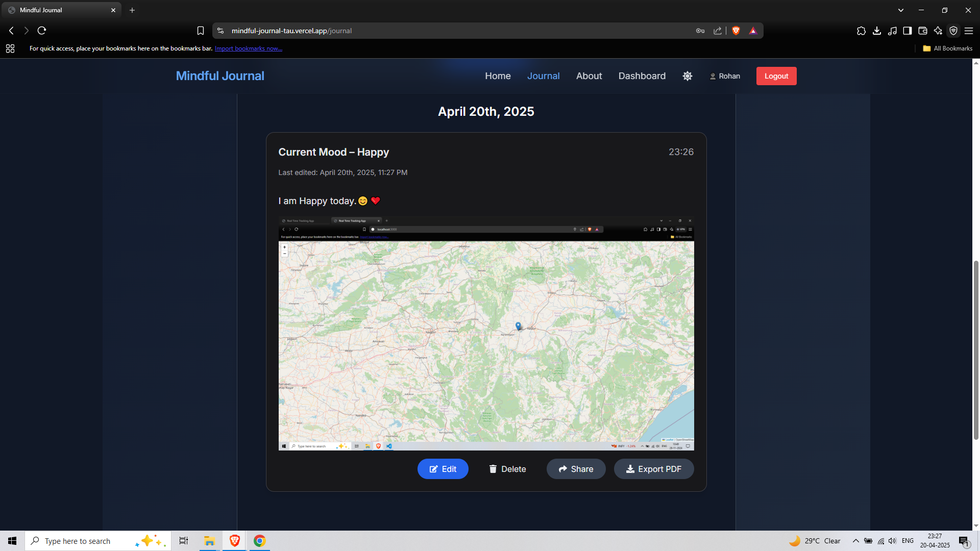Open the browser downloads icon

(x=876, y=31)
